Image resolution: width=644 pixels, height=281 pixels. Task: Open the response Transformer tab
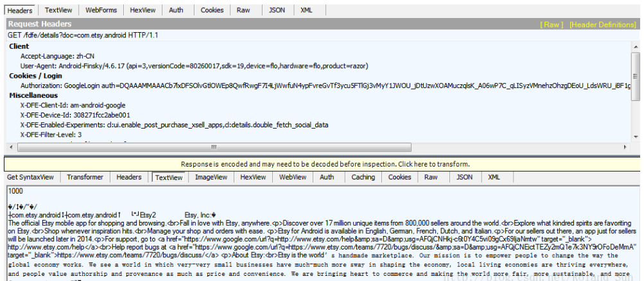tap(85, 177)
